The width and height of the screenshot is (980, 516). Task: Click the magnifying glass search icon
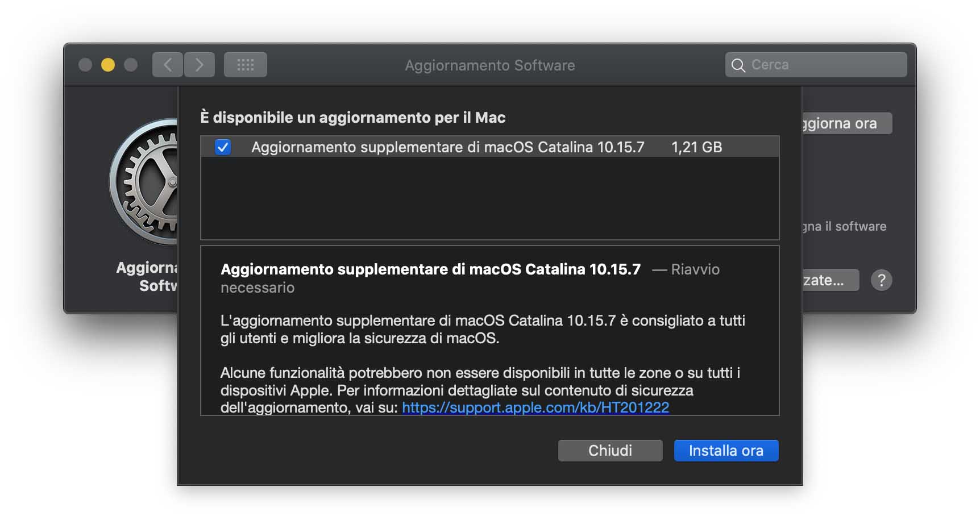738,65
